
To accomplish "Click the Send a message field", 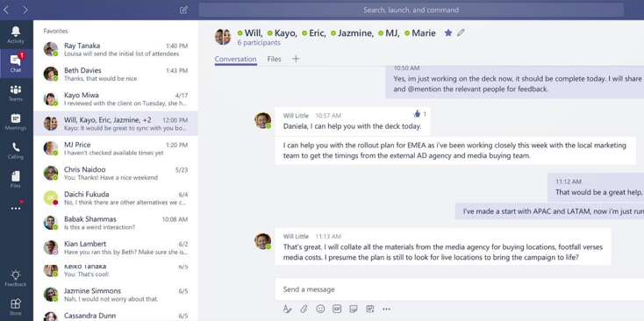I will [459, 289].
